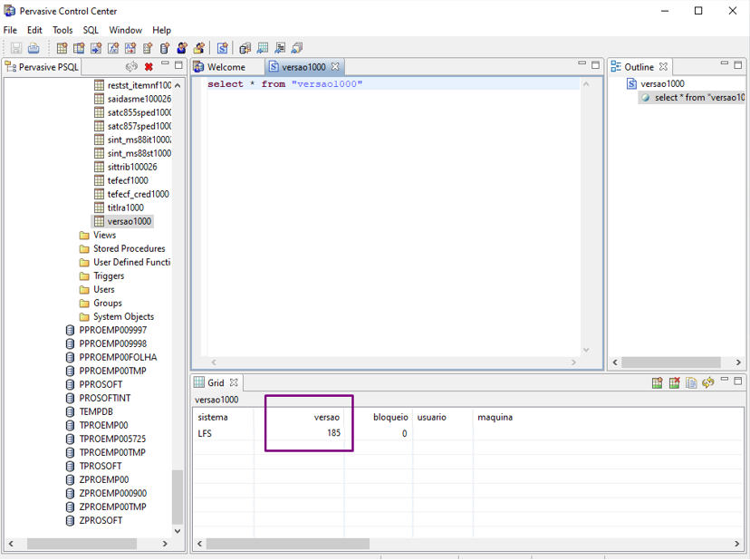Open the Groups folder in tree
Viewport: 750px width, 560px height.
pos(101,303)
